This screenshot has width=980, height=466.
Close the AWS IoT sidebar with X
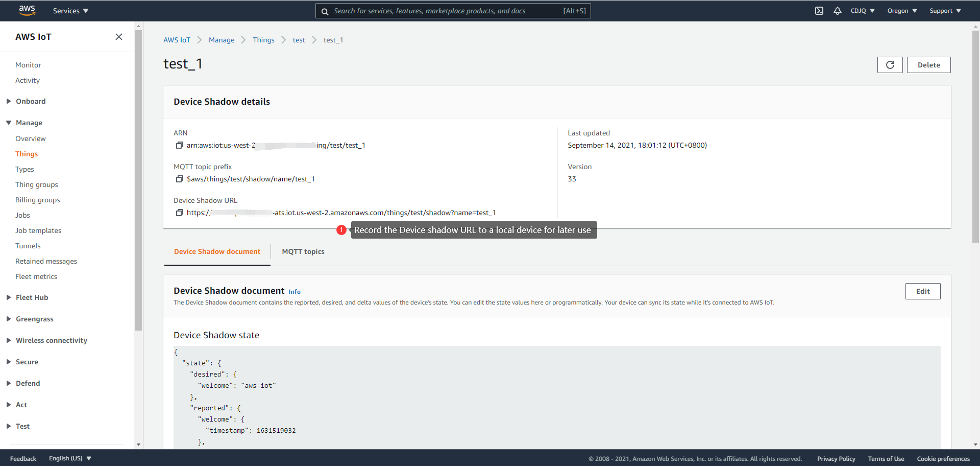pos(119,37)
